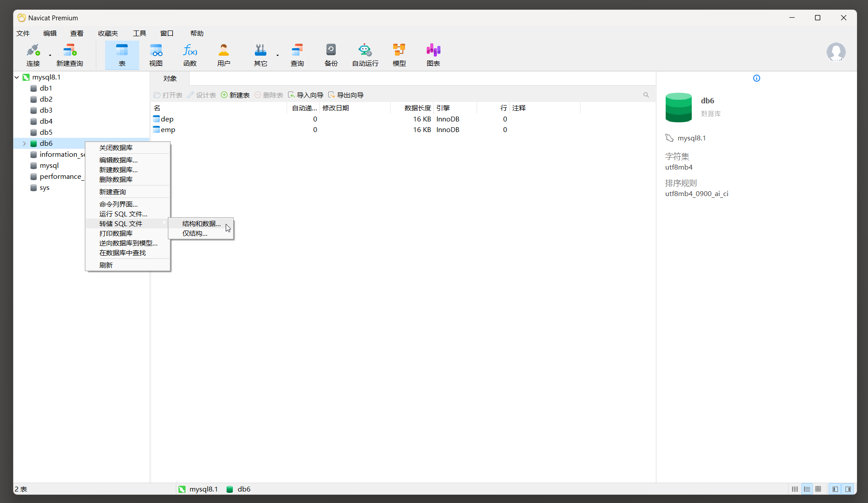This screenshot has height=503, width=868.
Task: Click the dep table to select it
Action: [x=167, y=118]
